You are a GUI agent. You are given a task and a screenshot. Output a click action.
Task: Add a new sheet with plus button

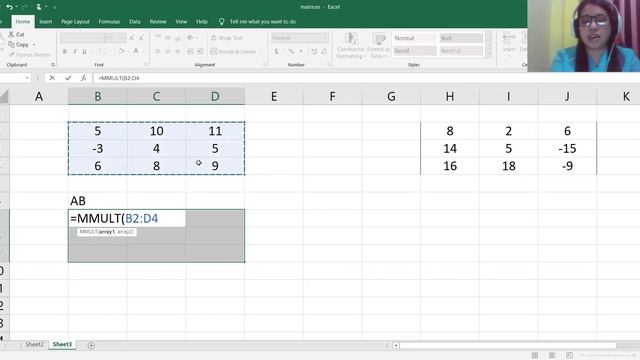pos(91,345)
